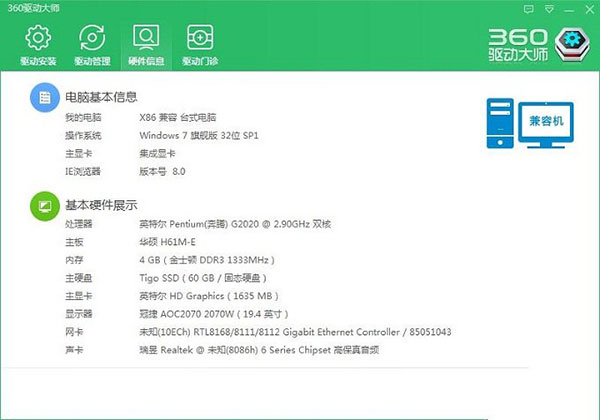Click the 360驱动大师 window title text
This screenshot has width=600, height=420.
(34, 8)
